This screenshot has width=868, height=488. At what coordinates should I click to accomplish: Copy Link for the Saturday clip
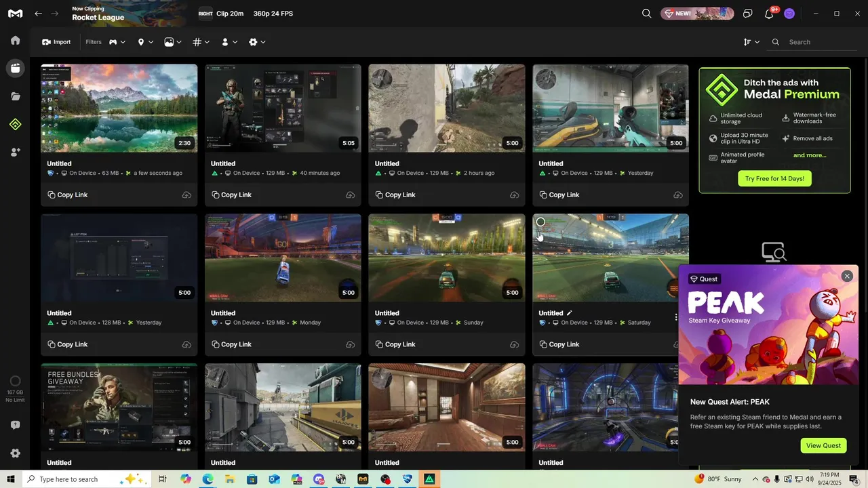[x=559, y=345]
